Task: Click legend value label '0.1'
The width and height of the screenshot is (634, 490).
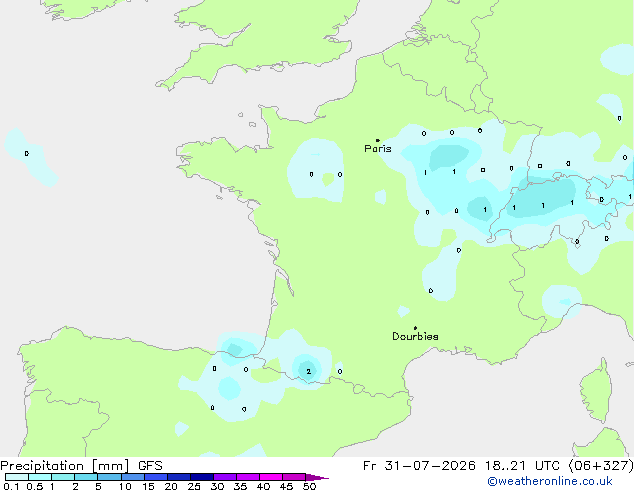Action: (x=11, y=486)
